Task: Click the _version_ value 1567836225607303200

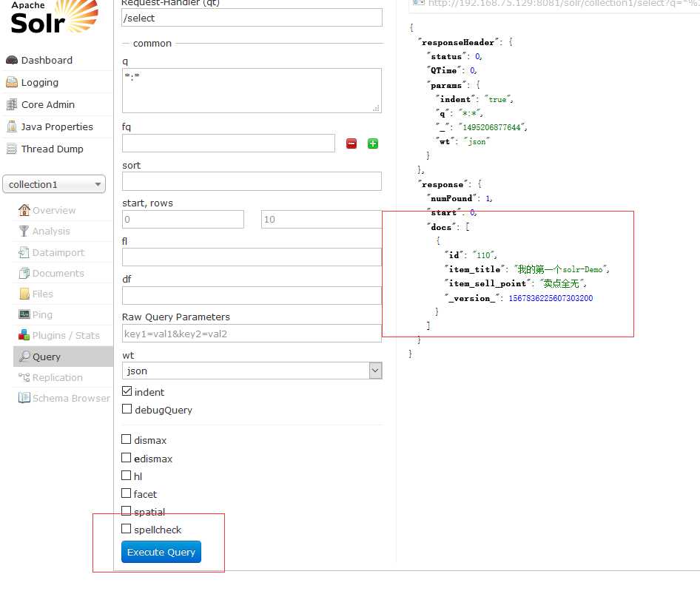Action: [x=551, y=298]
